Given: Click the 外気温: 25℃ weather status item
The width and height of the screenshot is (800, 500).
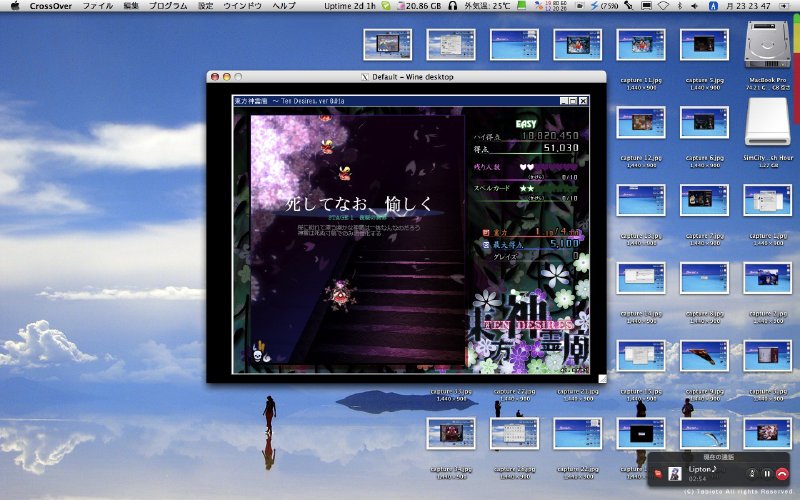Looking at the screenshot, I should click(487, 6).
